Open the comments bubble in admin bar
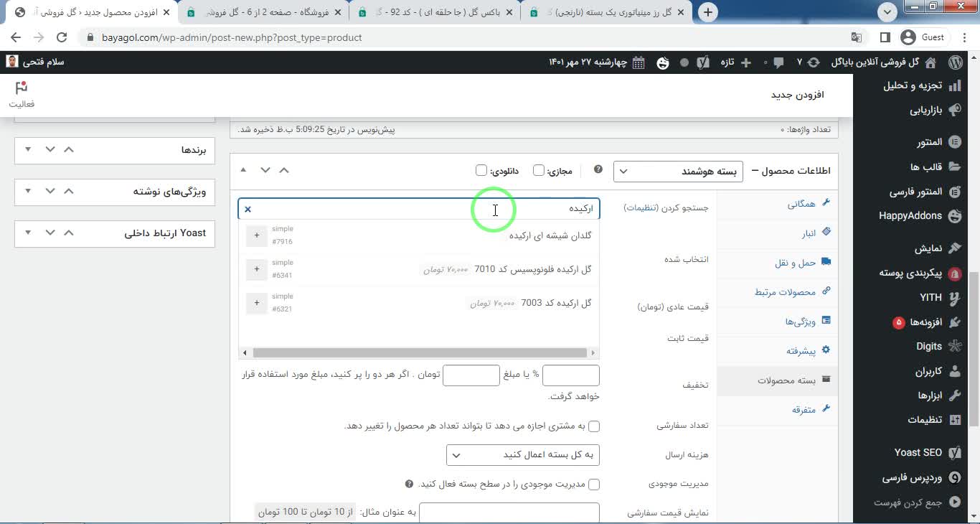The width and height of the screenshot is (980, 524). 778,62
